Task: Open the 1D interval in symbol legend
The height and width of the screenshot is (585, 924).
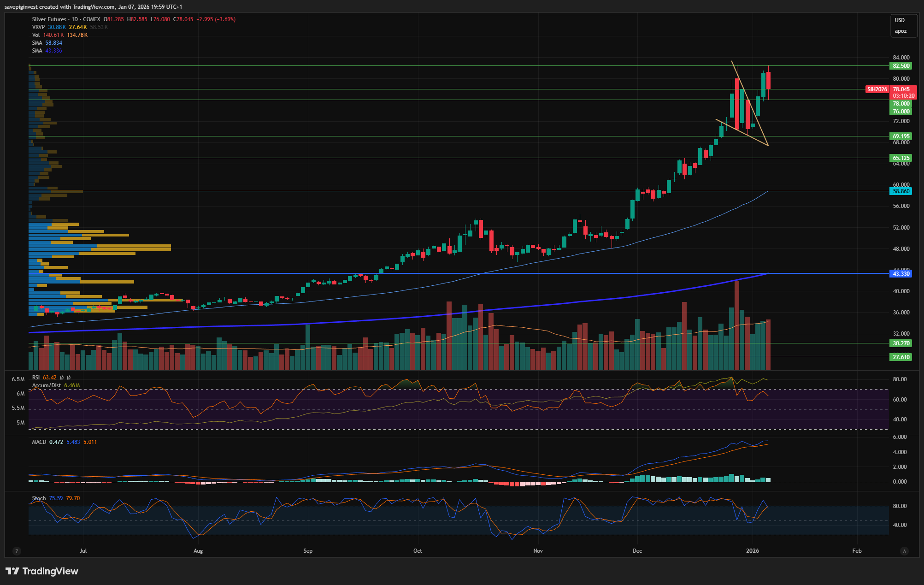Action: click(75, 19)
